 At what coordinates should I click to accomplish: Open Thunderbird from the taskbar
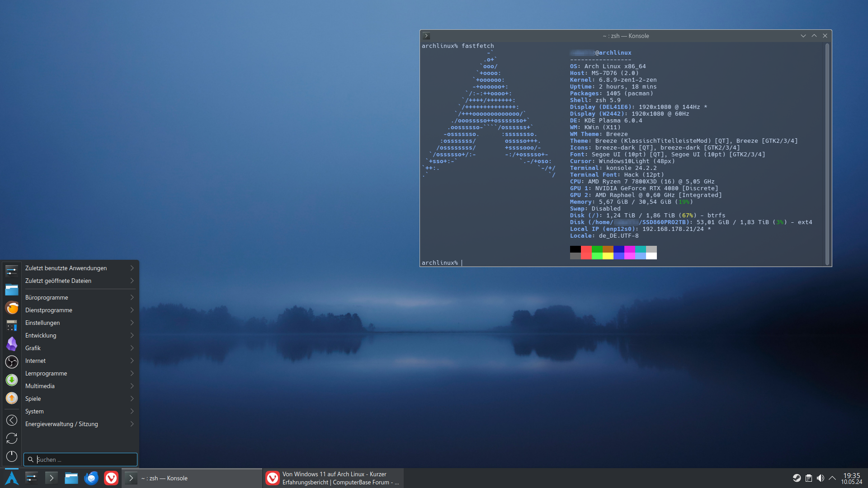(91, 478)
